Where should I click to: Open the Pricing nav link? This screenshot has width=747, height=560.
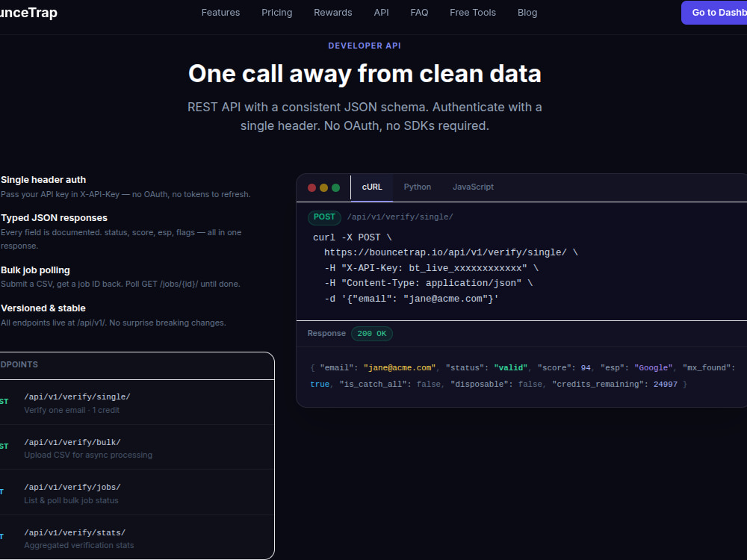pyautogui.click(x=277, y=13)
